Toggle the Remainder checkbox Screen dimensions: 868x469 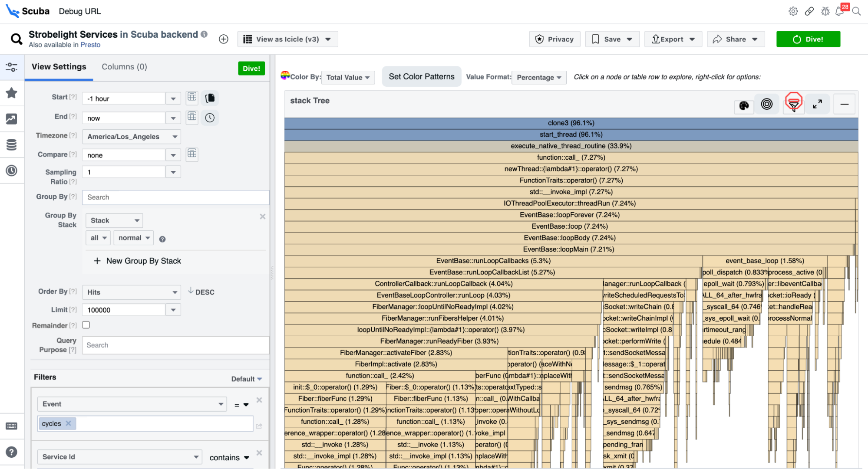coord(86,325)
